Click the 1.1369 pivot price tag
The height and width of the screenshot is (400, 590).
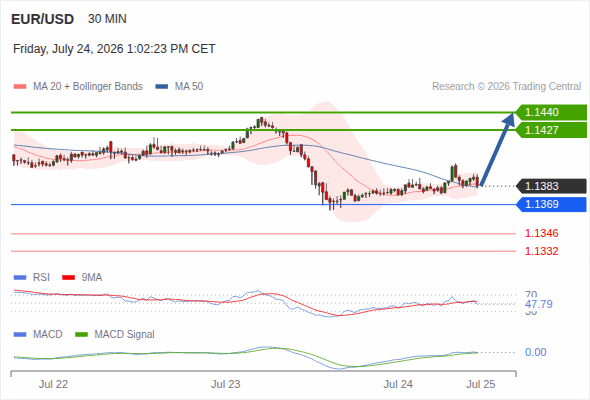[x=551, y=204]
